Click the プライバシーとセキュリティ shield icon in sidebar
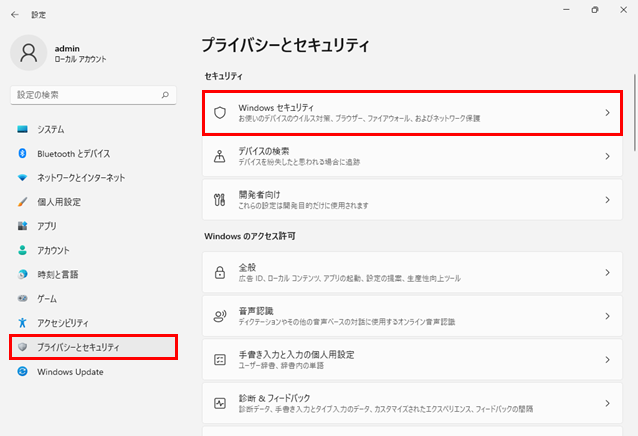Viewport: 638px width, 436px height. (22, 347)
